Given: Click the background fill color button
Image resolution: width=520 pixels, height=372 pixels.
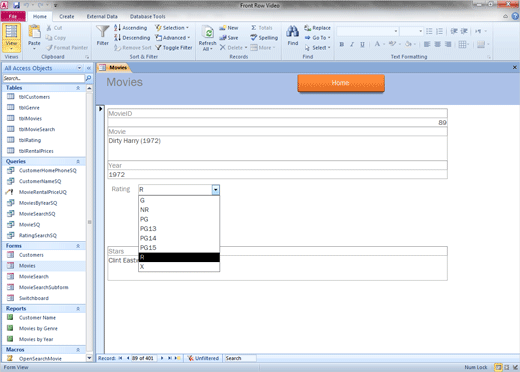Looking at the screenshot, I should 408,44.
